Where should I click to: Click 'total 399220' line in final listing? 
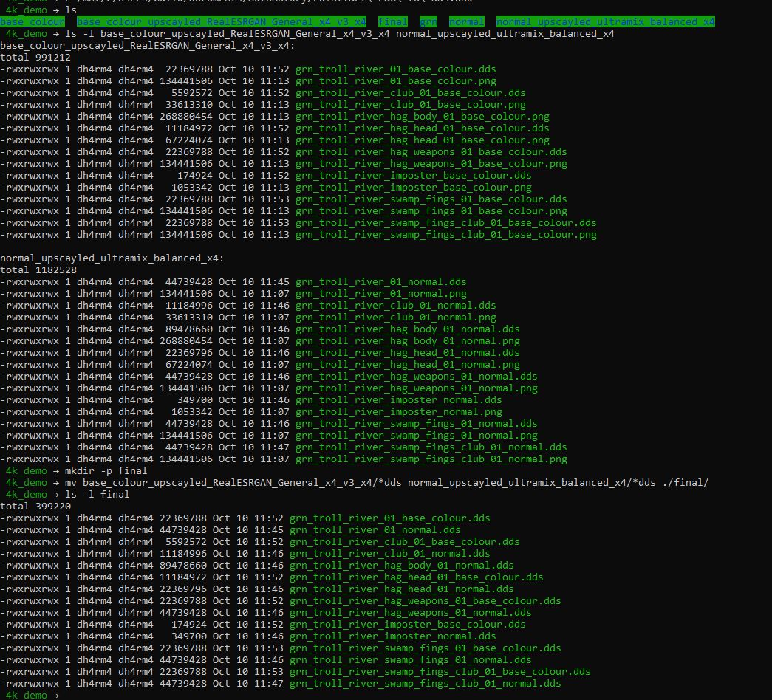coord(35,507)
